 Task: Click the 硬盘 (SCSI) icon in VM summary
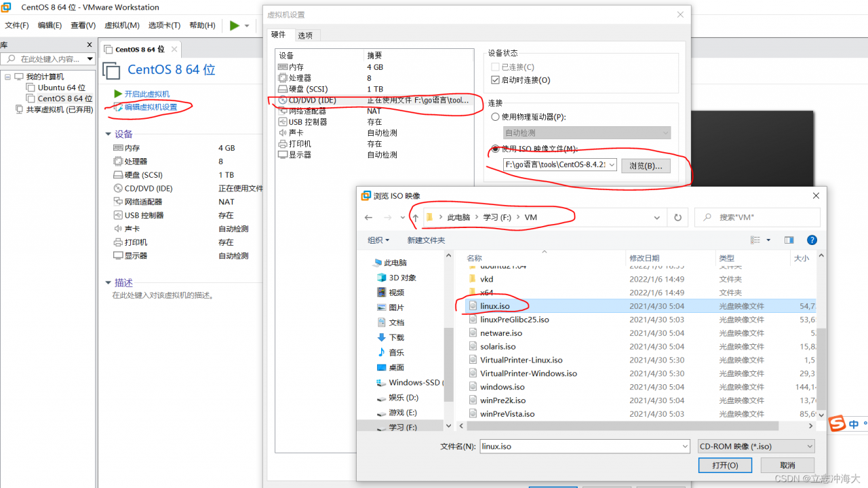[117, 175]
